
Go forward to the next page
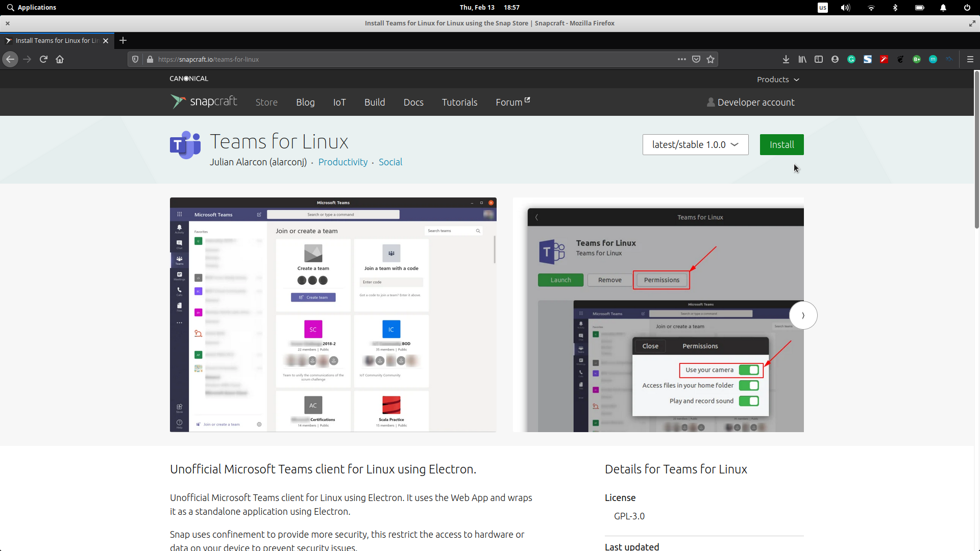click(27, 59)
